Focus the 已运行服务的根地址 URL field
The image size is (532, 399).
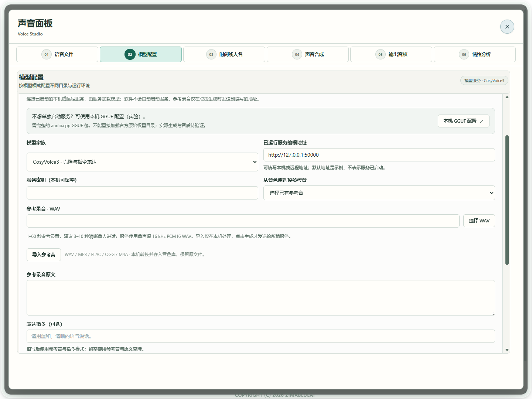(x=379, y=155)
